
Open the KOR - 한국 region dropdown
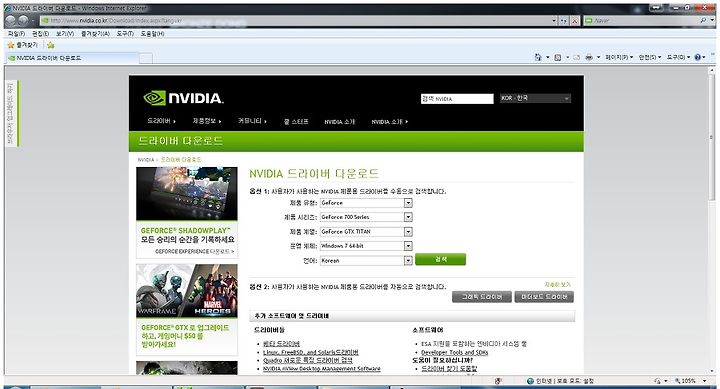(x=535, y=98)
